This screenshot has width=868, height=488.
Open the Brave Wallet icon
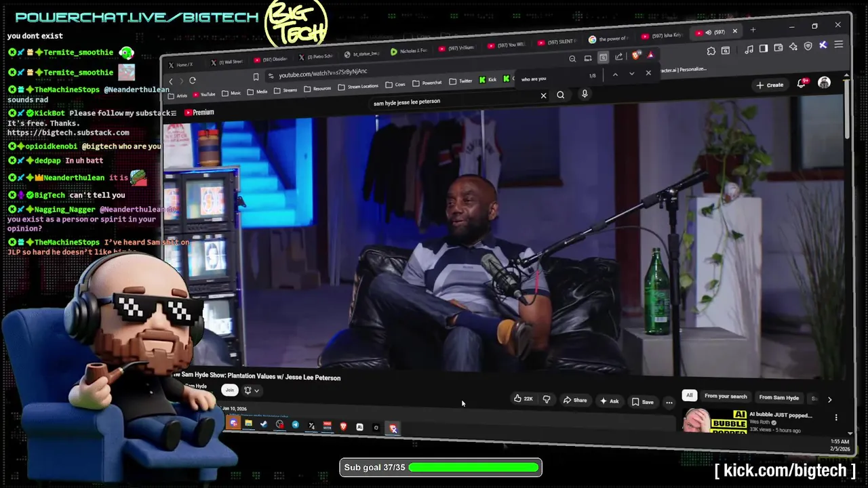(x=778, y=47)
